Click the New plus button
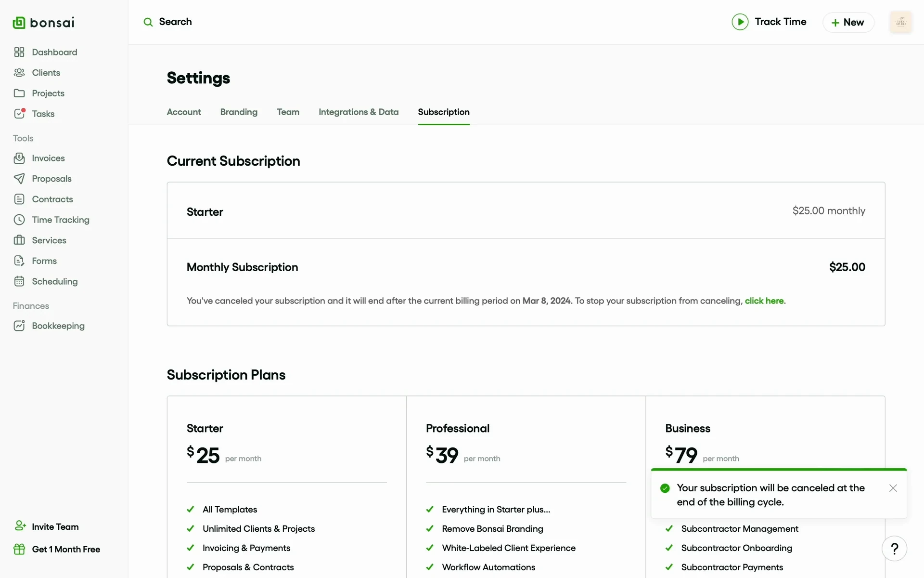The height and width of the screenshot is (578, 924). point(848,22)
